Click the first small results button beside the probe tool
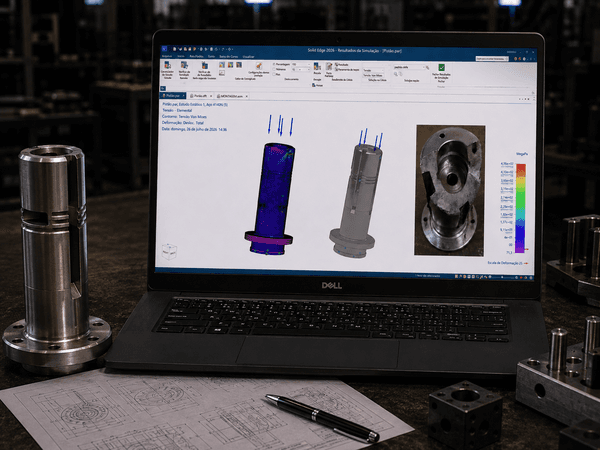The image size is (600, 450). [x=342, y=65]
